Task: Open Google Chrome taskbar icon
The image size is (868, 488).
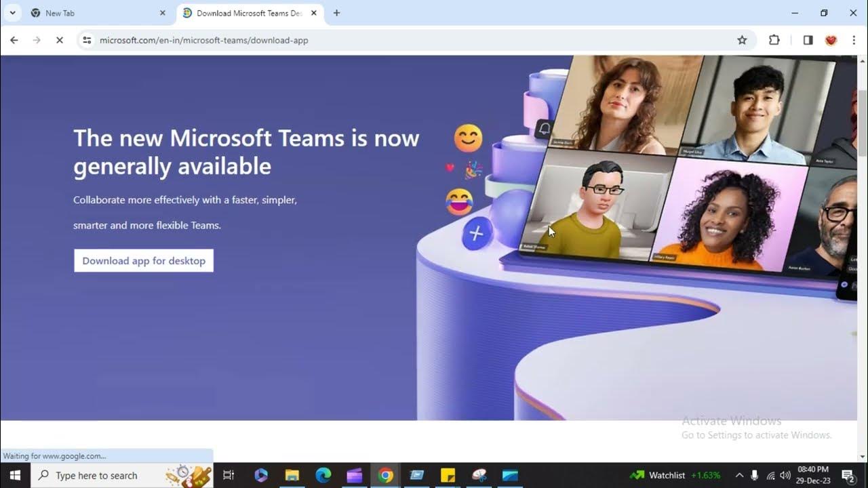Action: pyautogui.click(x=386, y=475)
